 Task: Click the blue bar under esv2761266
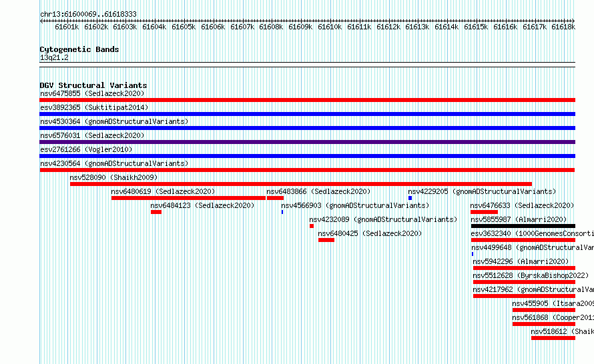click(x=307, y=156)
